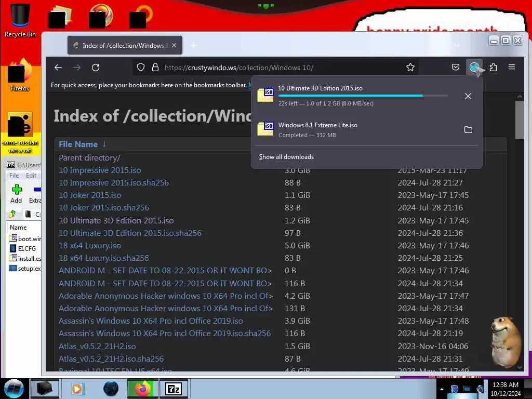Show Windows 8.1 Extreme Lite.iso in folder
This screenshot has height=399, width=532.
(468, 129)
